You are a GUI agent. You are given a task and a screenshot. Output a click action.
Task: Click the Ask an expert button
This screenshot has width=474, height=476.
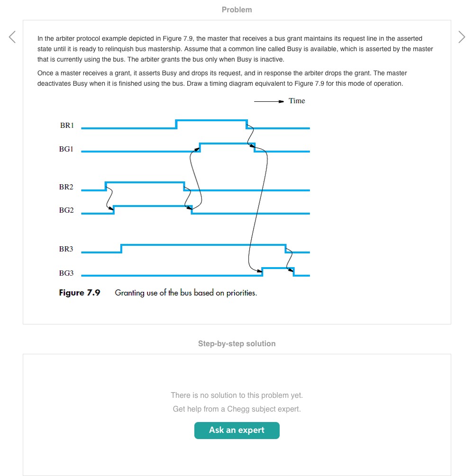pyautogui.click(x=237, y=430)
